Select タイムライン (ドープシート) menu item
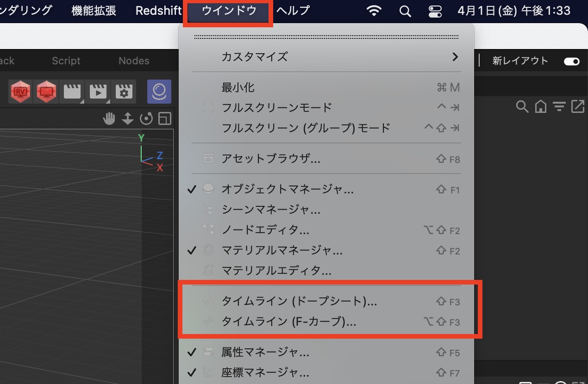This screenshot has height=384, width=588. [x=299, y=301]
